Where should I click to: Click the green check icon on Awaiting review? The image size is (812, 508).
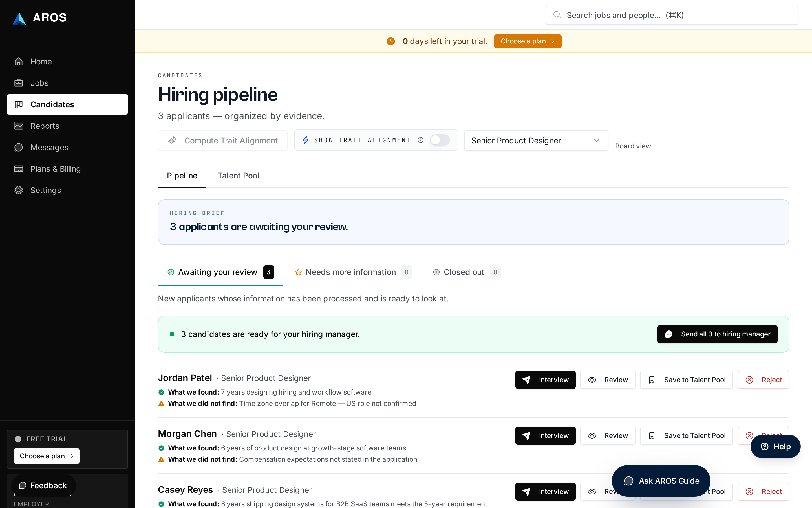[171, 272]
